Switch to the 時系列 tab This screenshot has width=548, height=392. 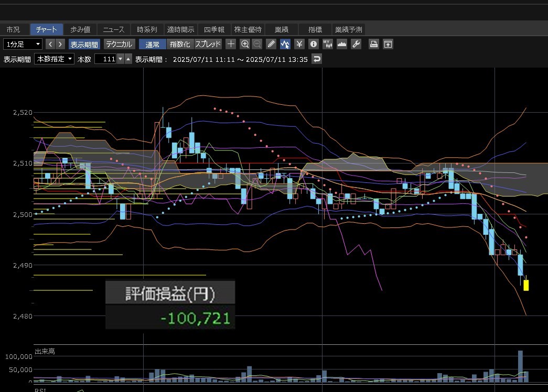[x=147, y=30]
